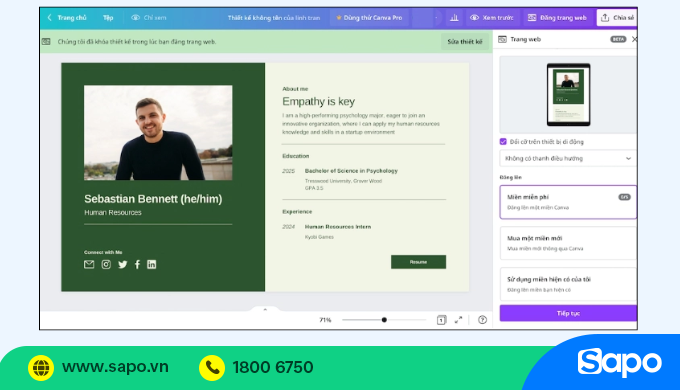Click the Facebook icon in the design
Screen dimensions: 680x390
[x=137, y=265]
